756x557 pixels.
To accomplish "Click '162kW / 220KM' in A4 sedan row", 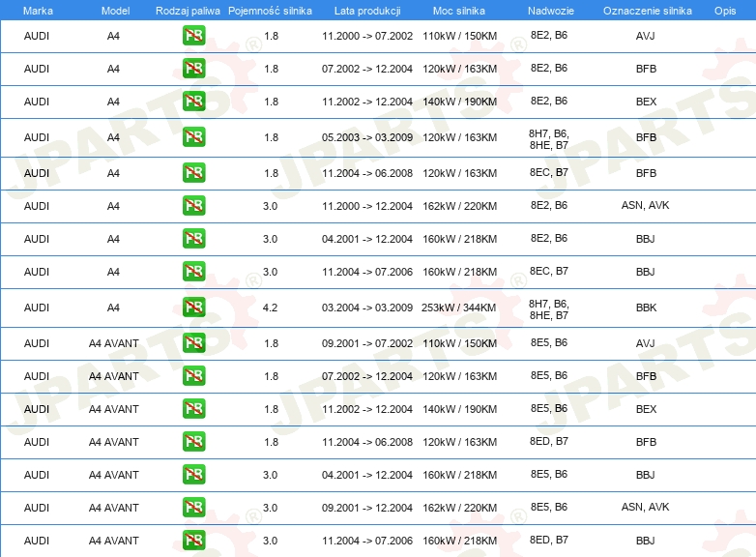I will pos(459,206).
